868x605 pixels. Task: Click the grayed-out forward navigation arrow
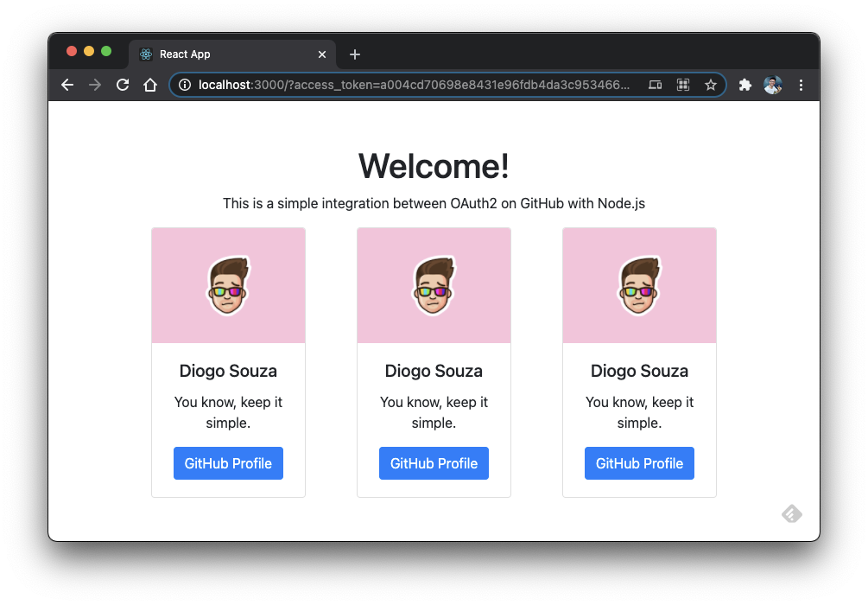94,85
